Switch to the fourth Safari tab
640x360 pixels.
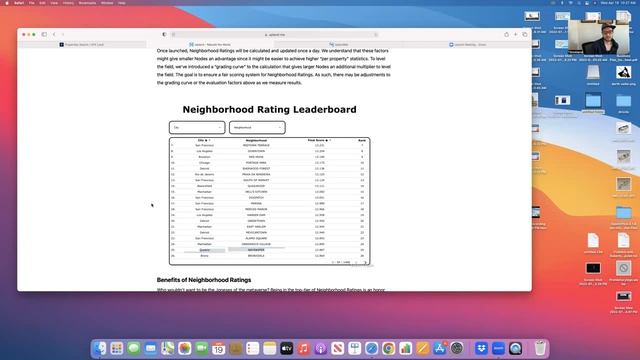[x=467, y=44]
